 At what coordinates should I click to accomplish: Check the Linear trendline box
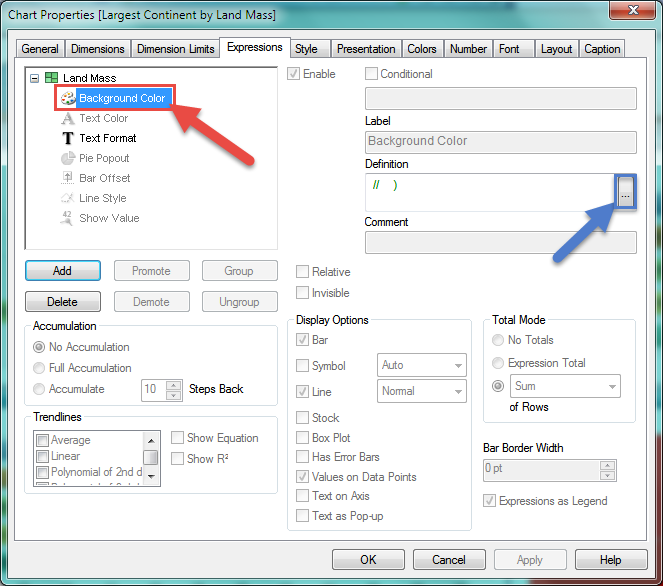[42, 457]
